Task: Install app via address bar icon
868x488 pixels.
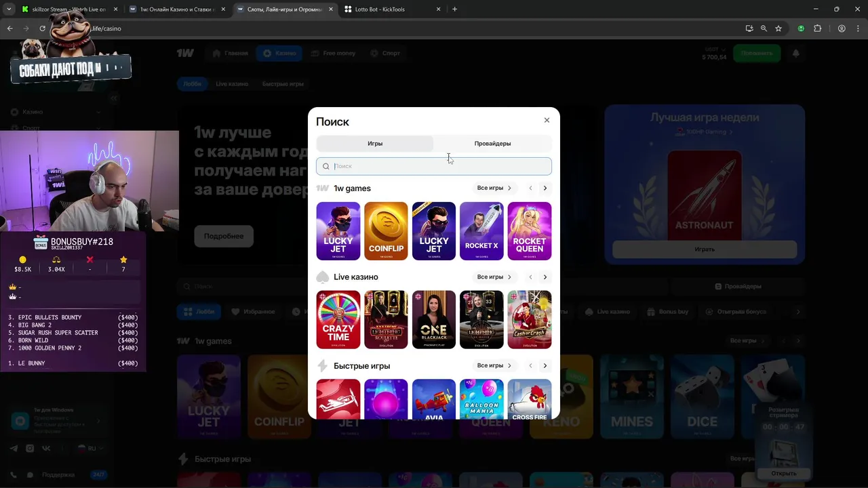Action: [749, 28]
